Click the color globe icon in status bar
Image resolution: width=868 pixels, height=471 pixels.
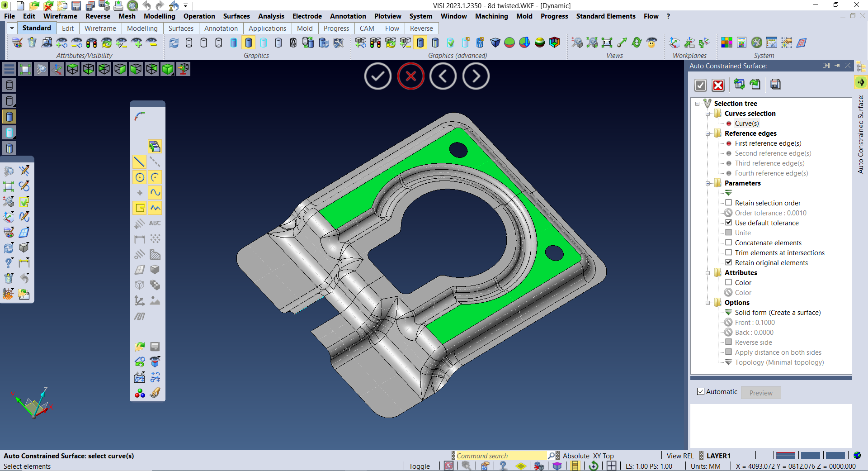857,456
